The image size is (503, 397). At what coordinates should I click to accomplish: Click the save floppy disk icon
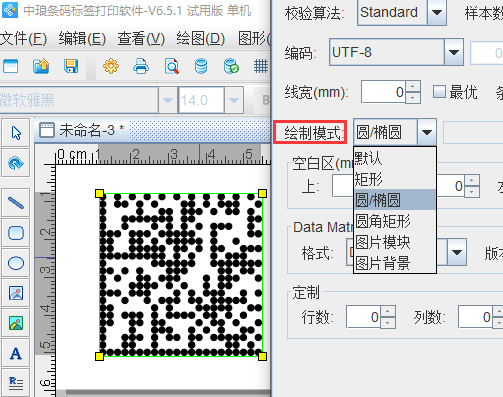coord(71,66)
